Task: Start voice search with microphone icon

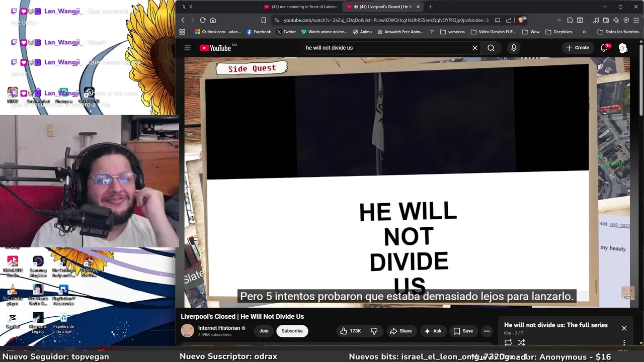Action: click(513, 48)
